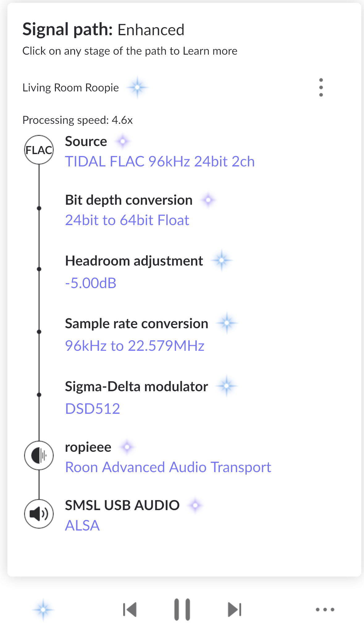This screenshot has height=629, width=364.
Task: Open Roon Advanced Audio Transport link
Action: pyautogui.click(x=168, y=467)
